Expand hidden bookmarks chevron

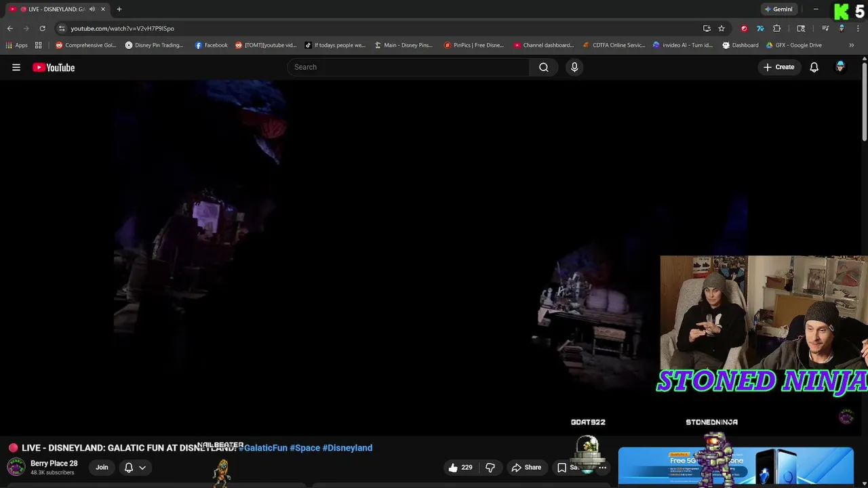coord(852,45)
